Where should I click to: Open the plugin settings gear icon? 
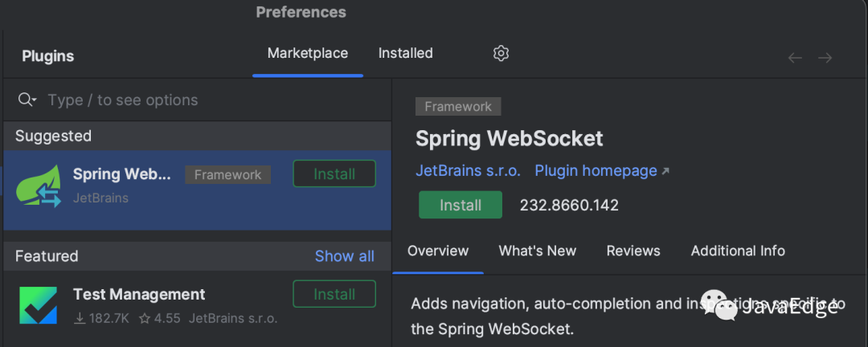[501, 53]
